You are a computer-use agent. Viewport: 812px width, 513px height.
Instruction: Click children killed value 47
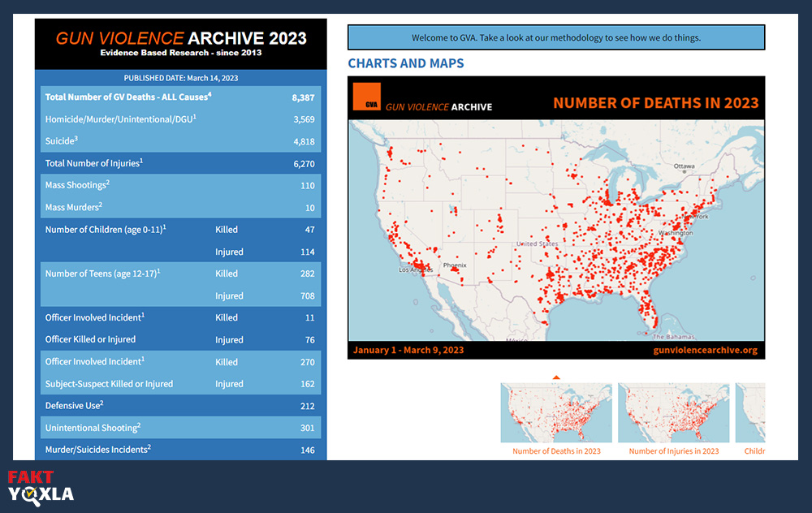(309, 230)
